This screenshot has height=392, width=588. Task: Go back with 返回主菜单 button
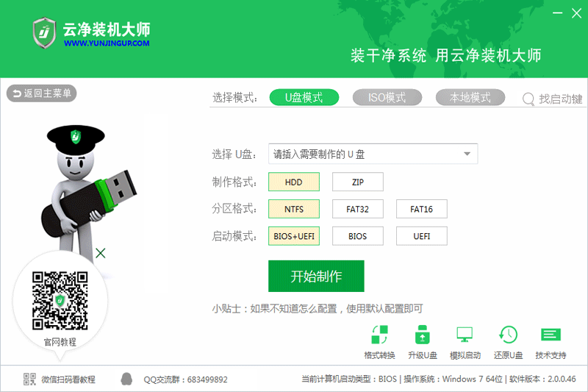click(x=42, y=93)
